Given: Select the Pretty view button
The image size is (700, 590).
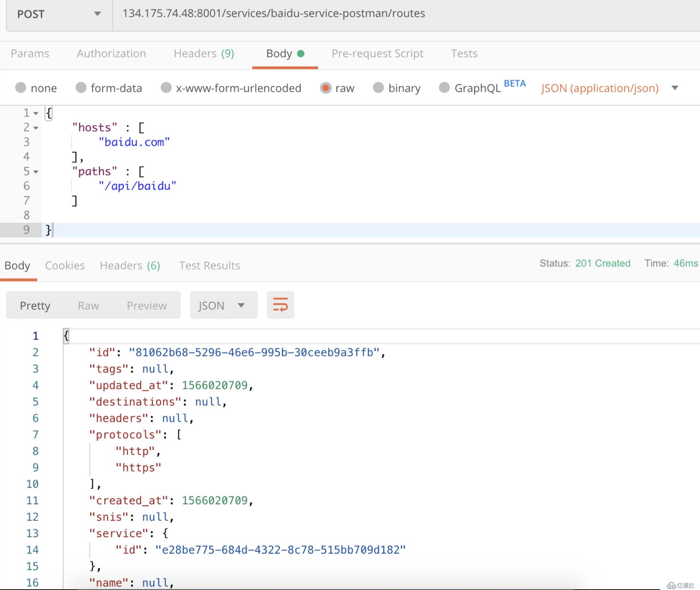Looking at the screenshot, I should [x=35, y=305].
